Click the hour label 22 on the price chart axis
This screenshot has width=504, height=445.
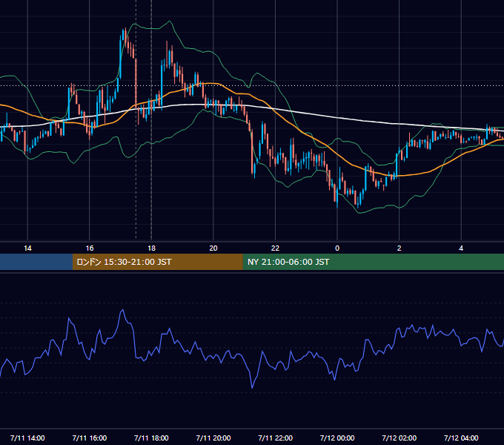(275, 248)
